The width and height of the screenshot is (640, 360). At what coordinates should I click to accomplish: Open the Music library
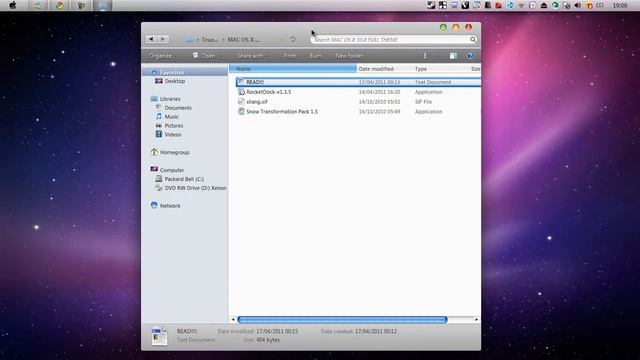click(171, 117)
